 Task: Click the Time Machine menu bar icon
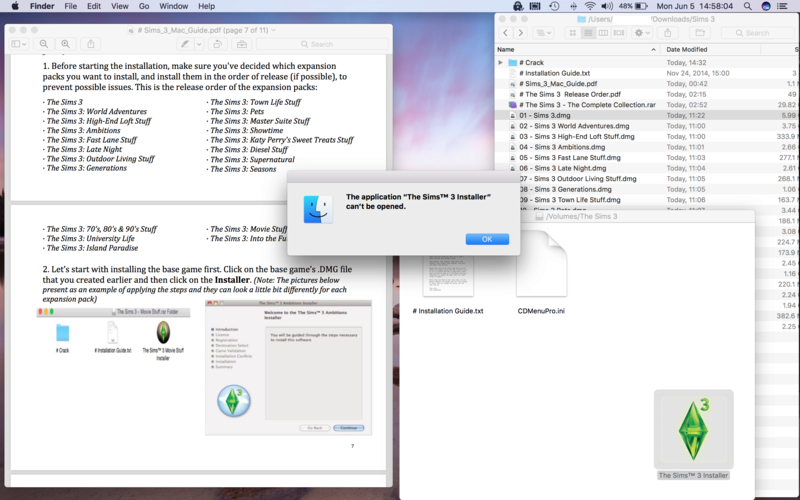point(554,6)
